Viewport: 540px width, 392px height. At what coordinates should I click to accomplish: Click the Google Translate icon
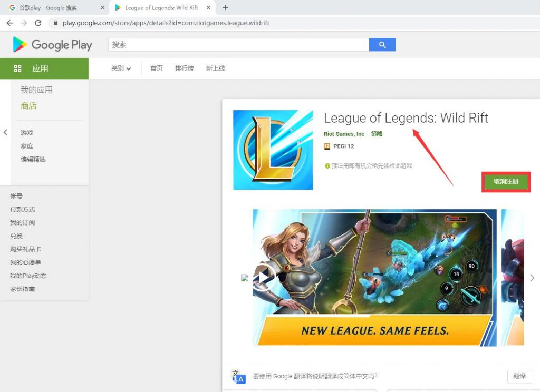point(239,377)
